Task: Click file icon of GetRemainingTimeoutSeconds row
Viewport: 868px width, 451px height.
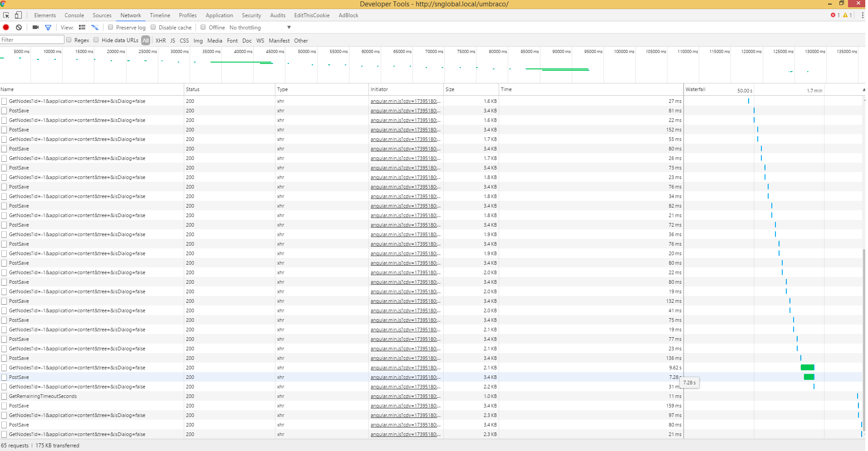Action: tap(4, 397)
